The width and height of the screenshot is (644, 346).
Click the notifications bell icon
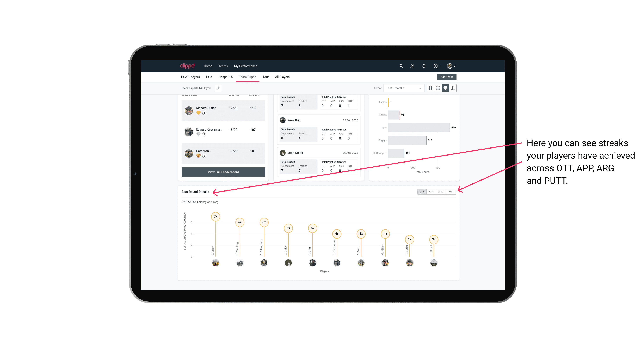click(x=424, y=66)
